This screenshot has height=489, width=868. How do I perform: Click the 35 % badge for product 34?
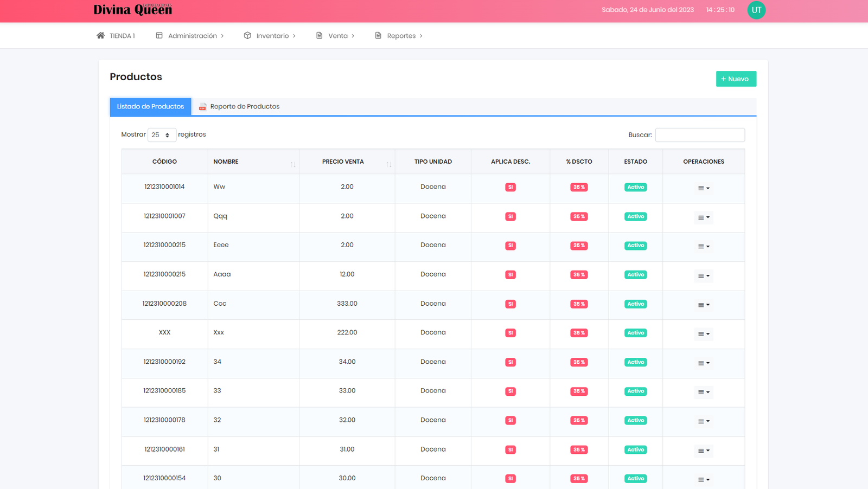click(x=579, y=362)
